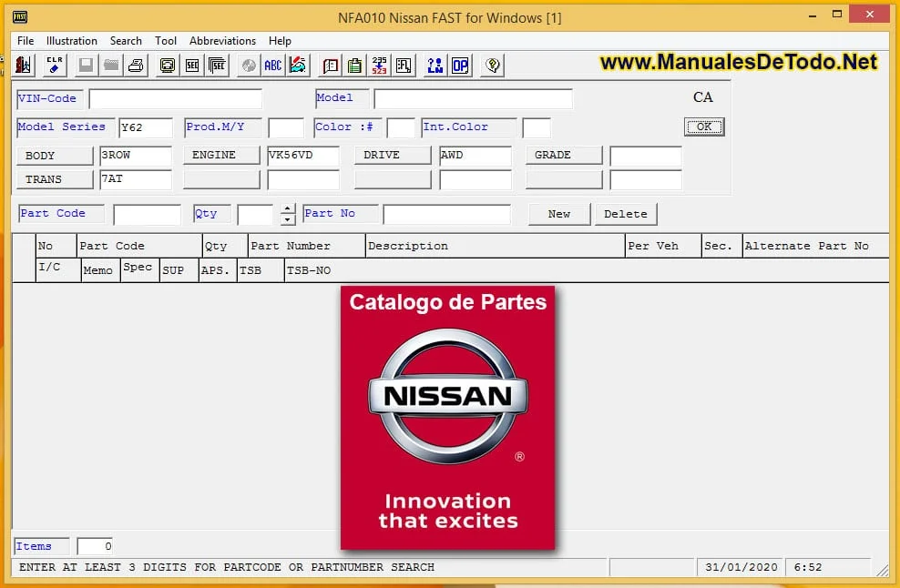Screen dimensions: 900x588
Task: Click the date 31/01/2020 in status bar
Action: [x=741, y=567]
